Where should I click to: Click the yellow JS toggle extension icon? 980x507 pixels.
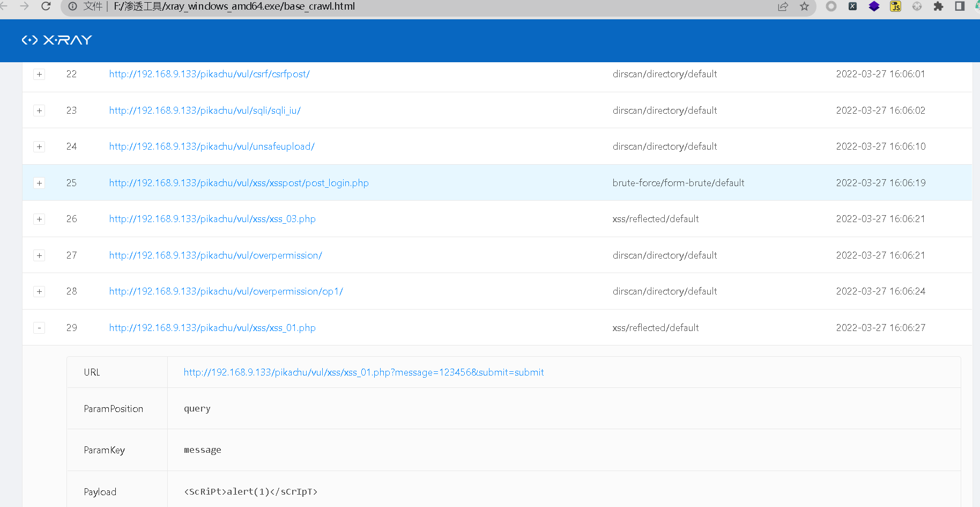[x=895, y=6]
